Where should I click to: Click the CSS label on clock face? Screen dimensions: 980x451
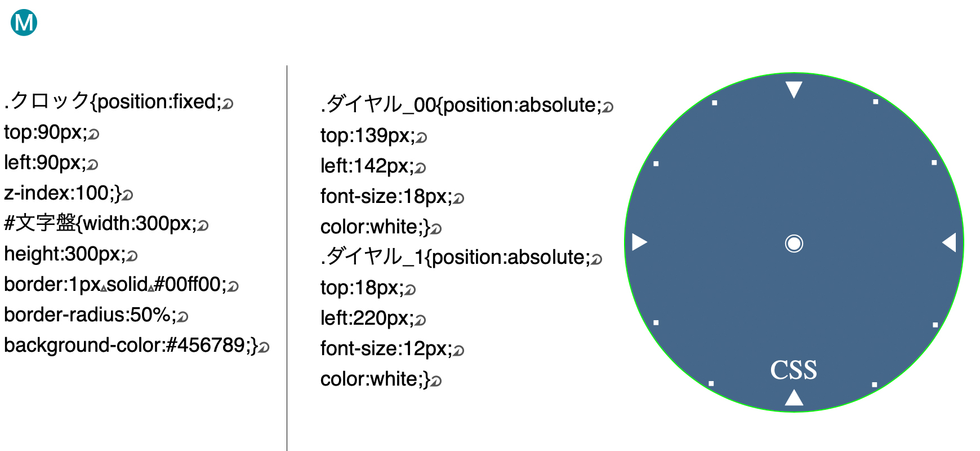point(794,370)
